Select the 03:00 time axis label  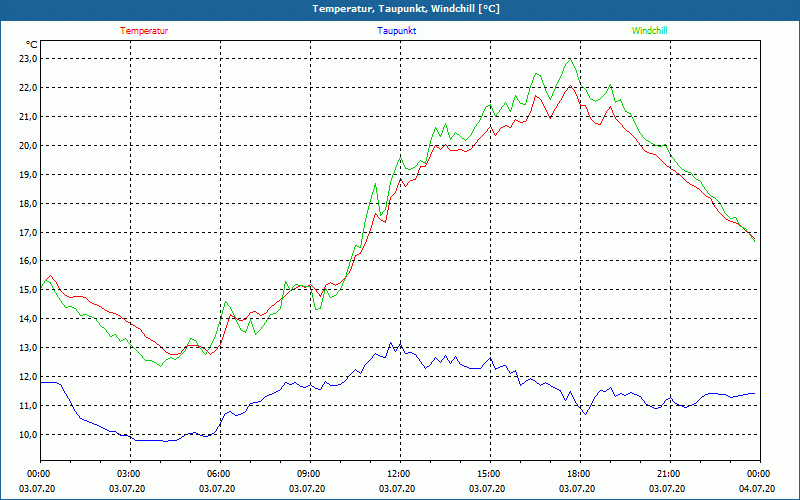pos(129,474)
